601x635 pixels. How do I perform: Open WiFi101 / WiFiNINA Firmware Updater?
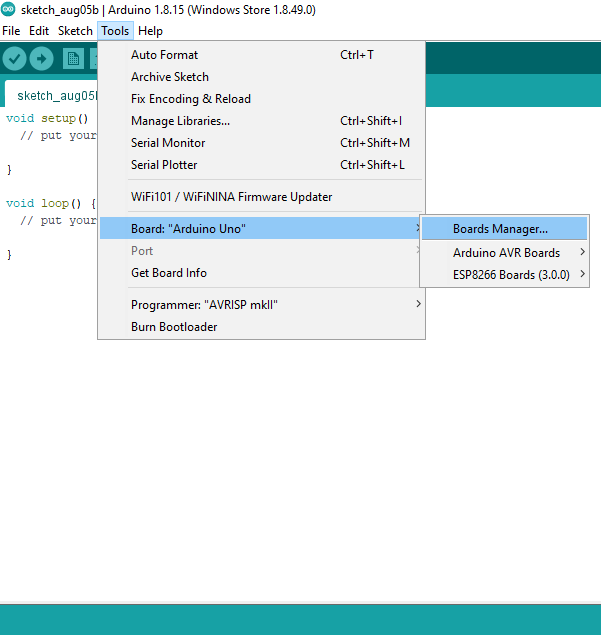(261, 197)
